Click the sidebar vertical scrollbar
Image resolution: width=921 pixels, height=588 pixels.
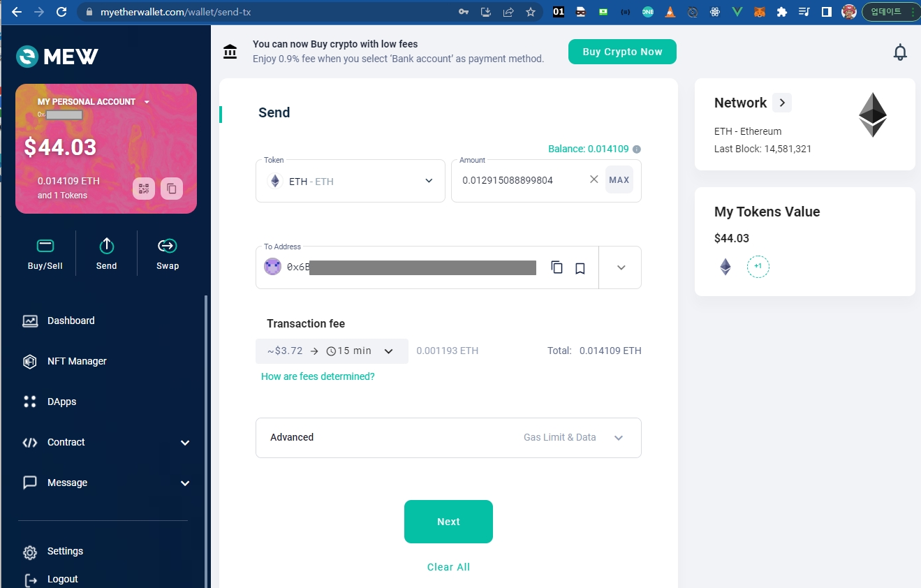(205, 440)
